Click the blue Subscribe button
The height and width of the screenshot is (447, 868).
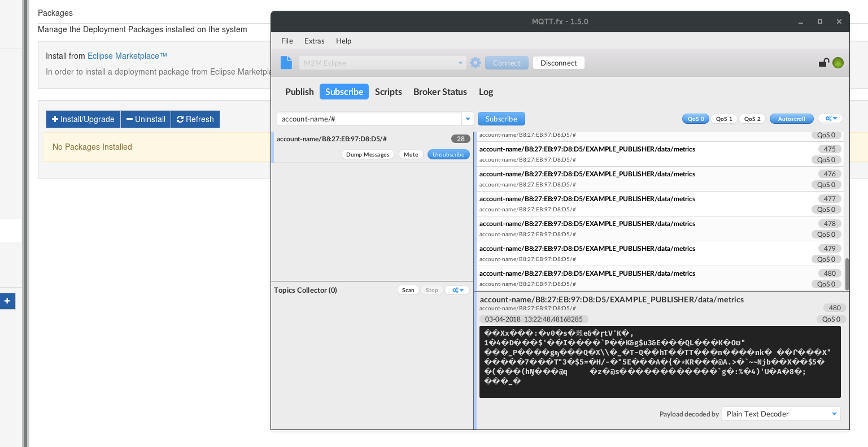(501, 119)
